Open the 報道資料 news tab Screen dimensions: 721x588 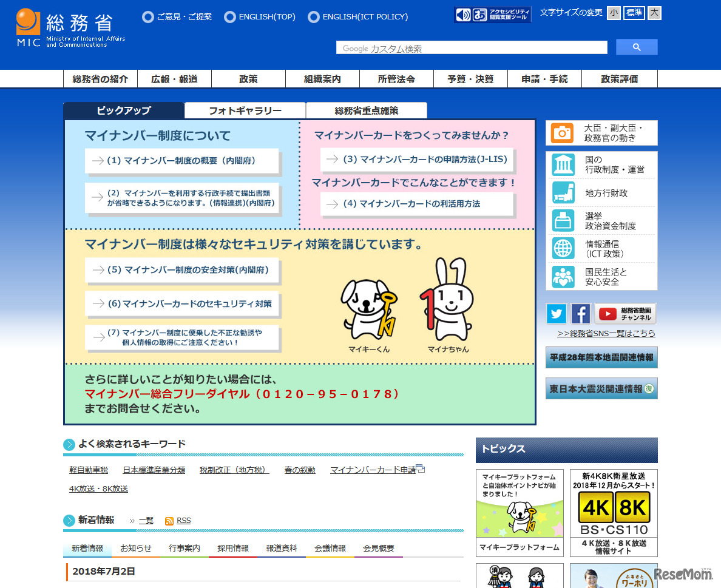[281, 548]
